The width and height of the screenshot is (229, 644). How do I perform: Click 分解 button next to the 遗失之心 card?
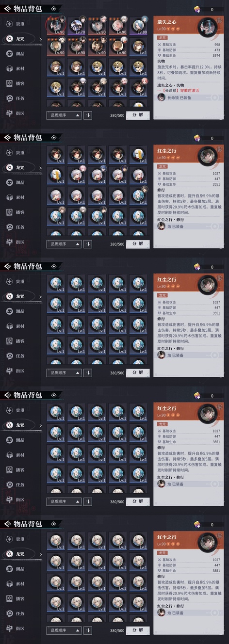(138, 115)
